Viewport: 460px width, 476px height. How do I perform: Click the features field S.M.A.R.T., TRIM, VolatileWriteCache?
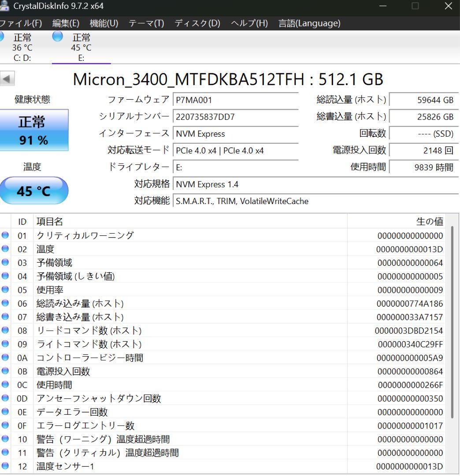coord(315,201)
